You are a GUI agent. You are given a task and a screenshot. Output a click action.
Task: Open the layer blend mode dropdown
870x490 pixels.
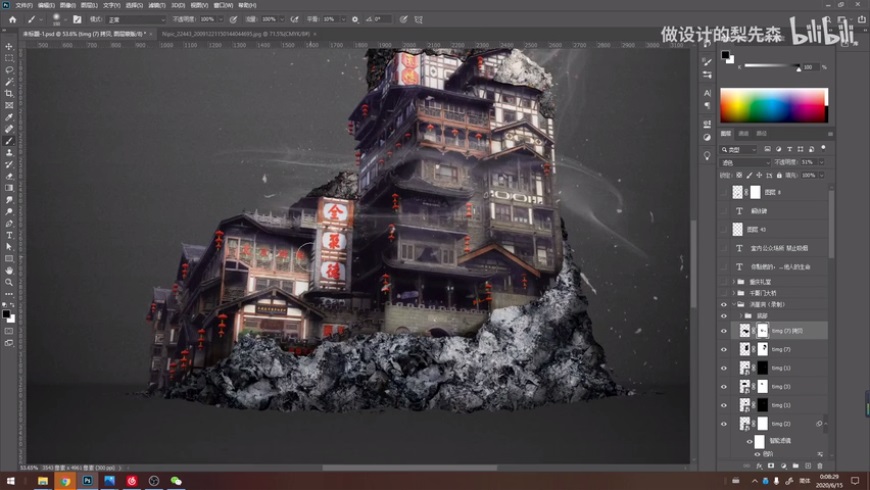click(745, 163)
